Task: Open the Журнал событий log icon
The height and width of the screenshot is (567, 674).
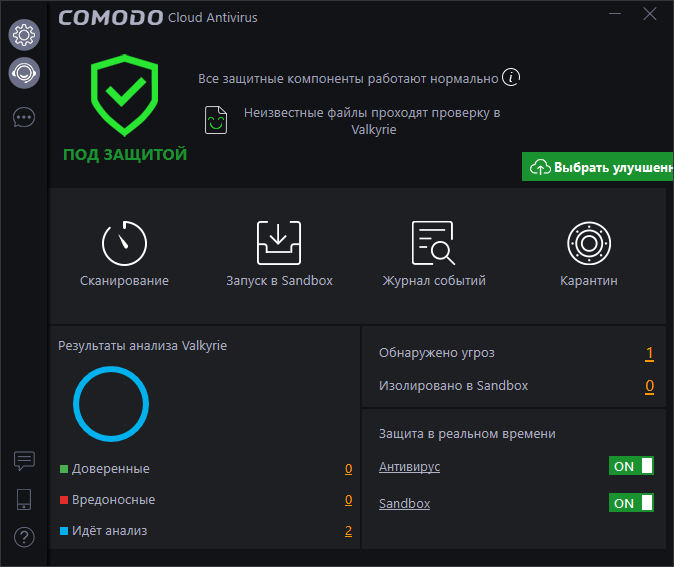Action: click(x=433, y=243)
